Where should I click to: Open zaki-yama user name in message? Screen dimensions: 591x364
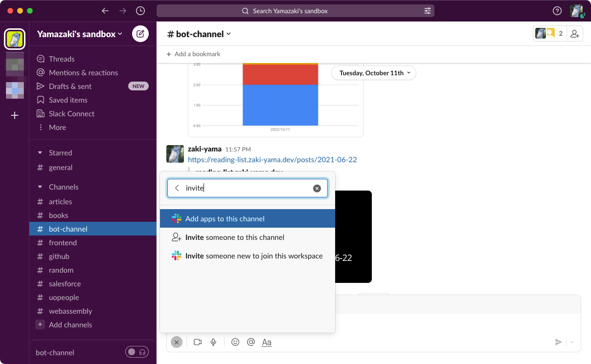tap(205, 149)
